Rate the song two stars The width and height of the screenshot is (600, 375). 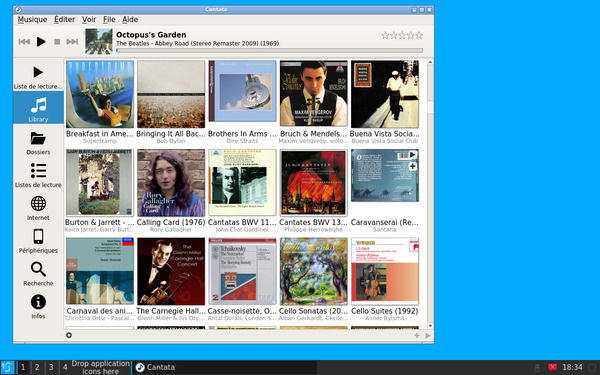[x=393, y=36]
